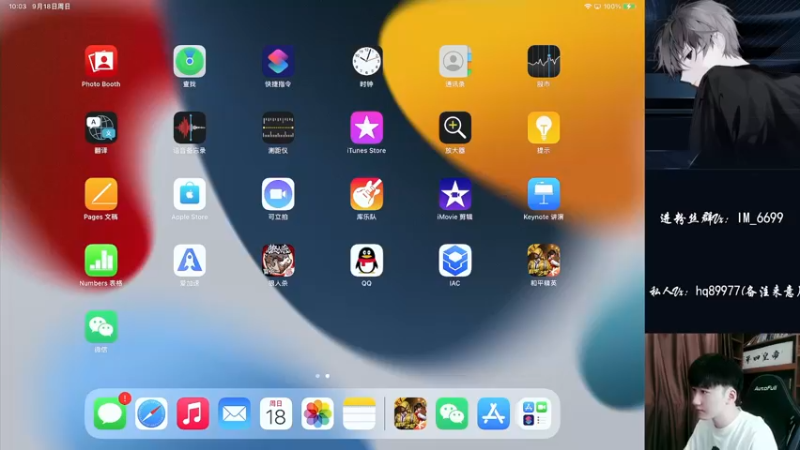Screen dimensions: 800x450
Task: Launch Keynote app
Action: 543,194
